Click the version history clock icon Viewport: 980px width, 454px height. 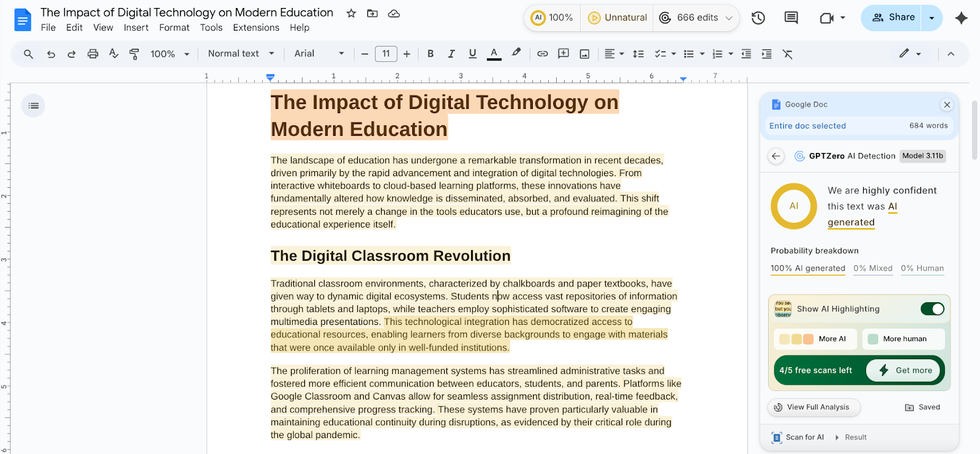[x=758, y=18]
